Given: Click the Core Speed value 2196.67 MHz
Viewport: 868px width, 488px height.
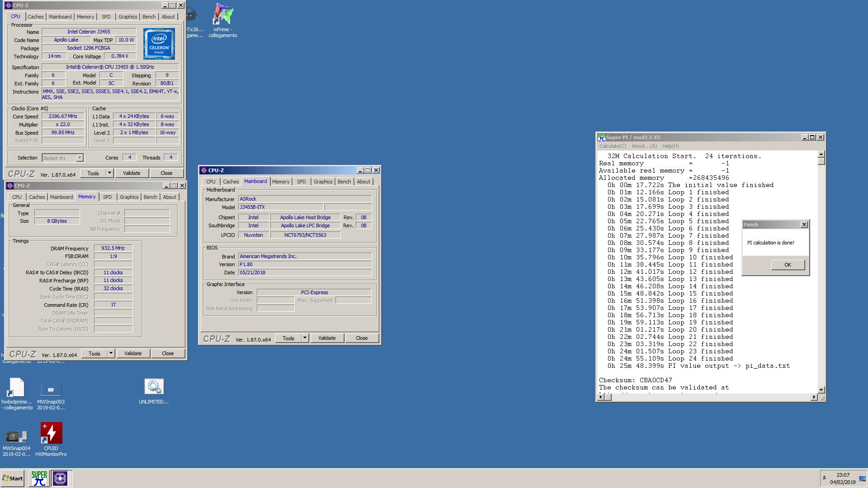Looking at the screenshot, I should click(x=63, y=116).
